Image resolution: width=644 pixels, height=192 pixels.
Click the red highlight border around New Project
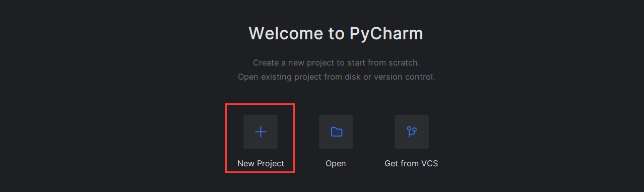[x=260, y=104]
